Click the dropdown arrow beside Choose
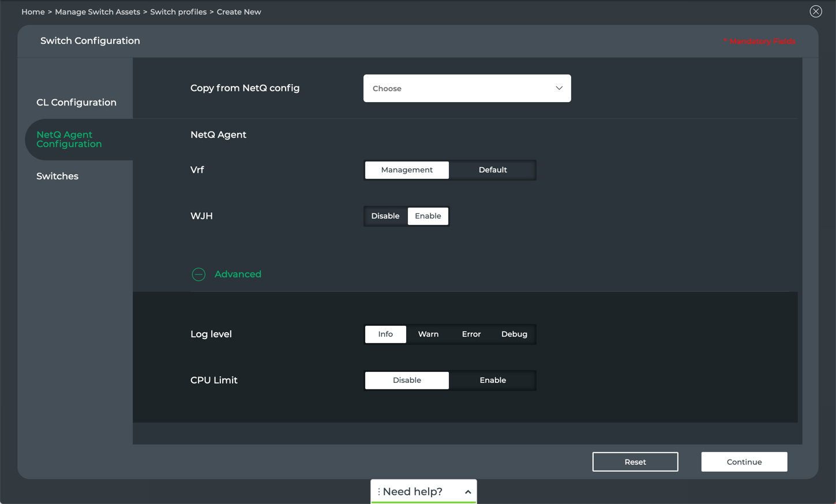The width and height of the screenshot is (836, 504). [558, 88]
